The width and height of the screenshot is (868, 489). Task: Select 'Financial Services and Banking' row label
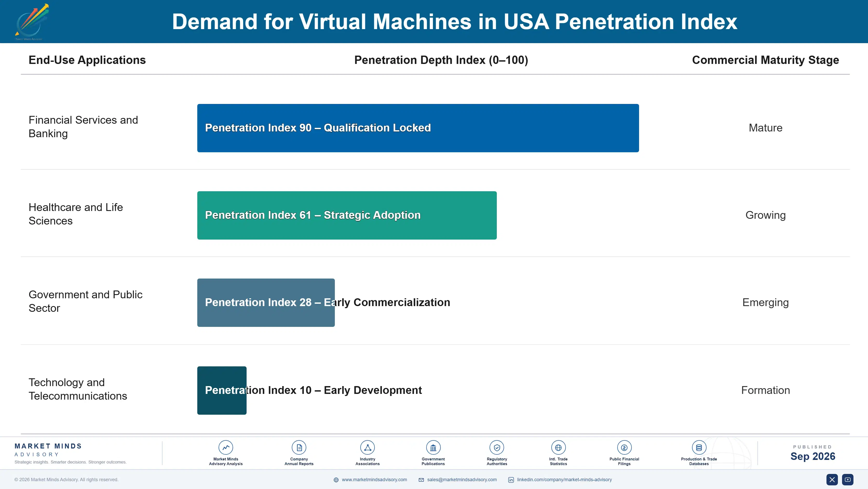click(83, 127)
